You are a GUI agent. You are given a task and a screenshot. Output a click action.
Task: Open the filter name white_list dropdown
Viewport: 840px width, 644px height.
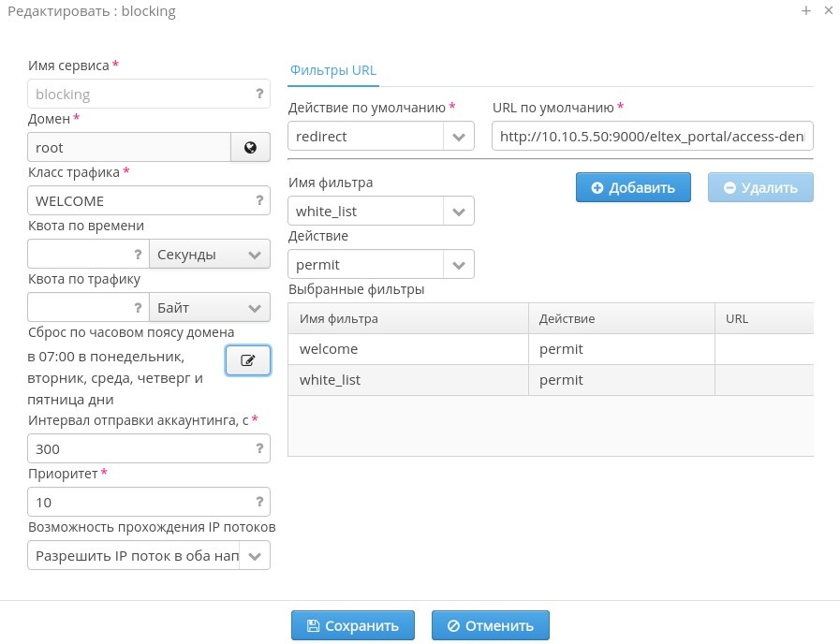[458, 212]
